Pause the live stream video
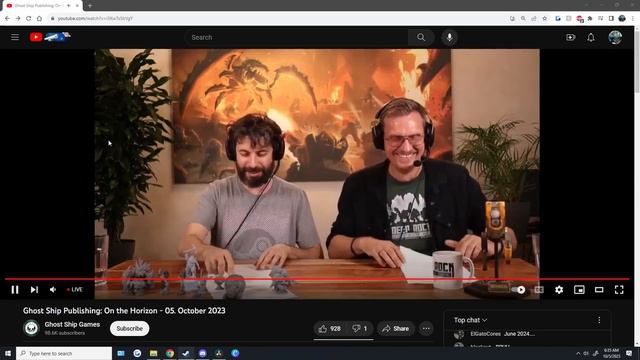Viewport: 640px width, 360px height. point(15,289)
